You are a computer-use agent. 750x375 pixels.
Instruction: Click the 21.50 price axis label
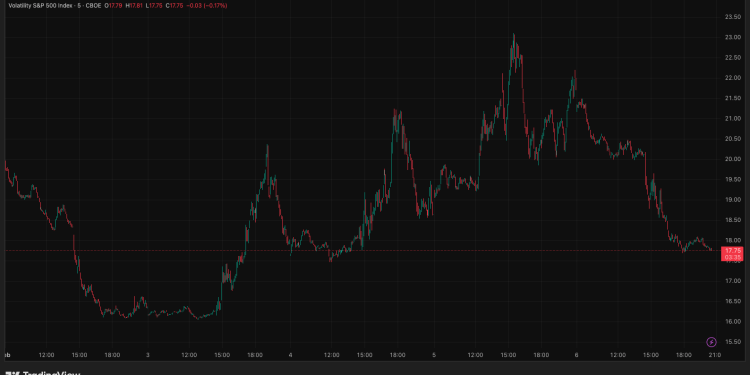733,98
